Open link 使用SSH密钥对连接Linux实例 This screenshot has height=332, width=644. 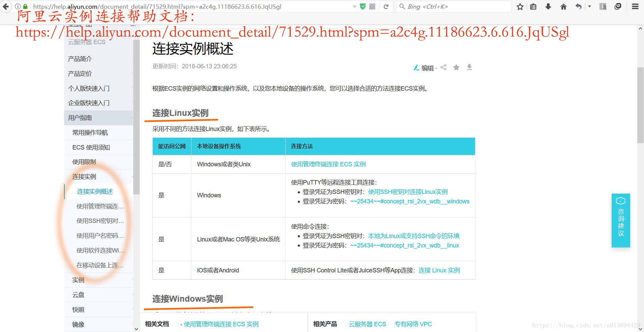point(408,192)
